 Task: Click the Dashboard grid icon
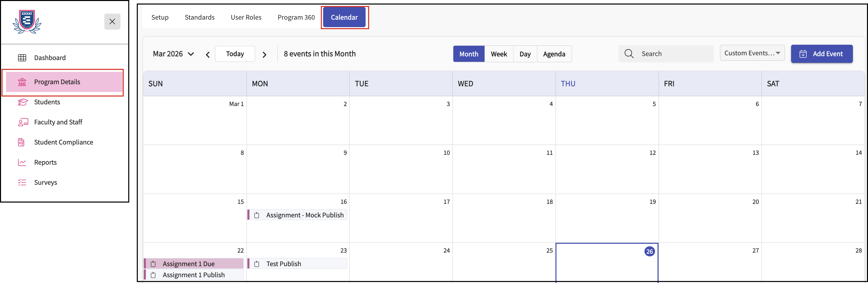point(22,58)
